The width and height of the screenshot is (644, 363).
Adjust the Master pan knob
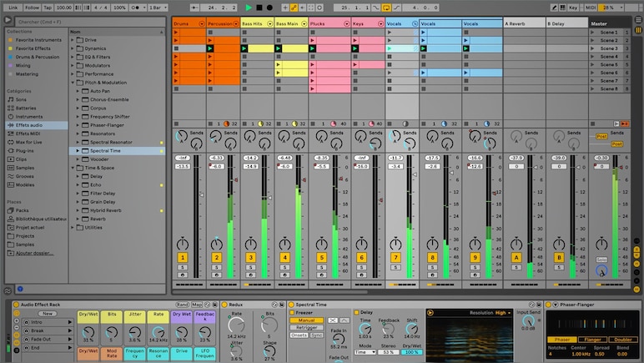click(x=601, y=244)
